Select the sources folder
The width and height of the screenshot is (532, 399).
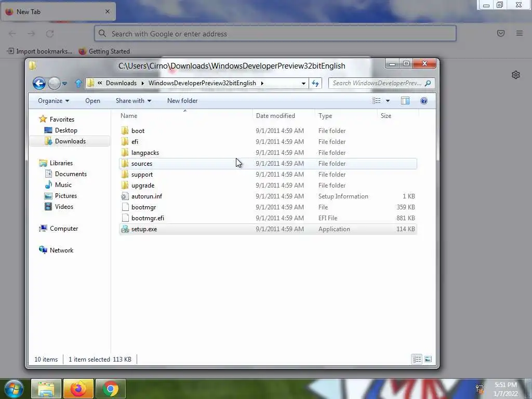tap(268, 164)
